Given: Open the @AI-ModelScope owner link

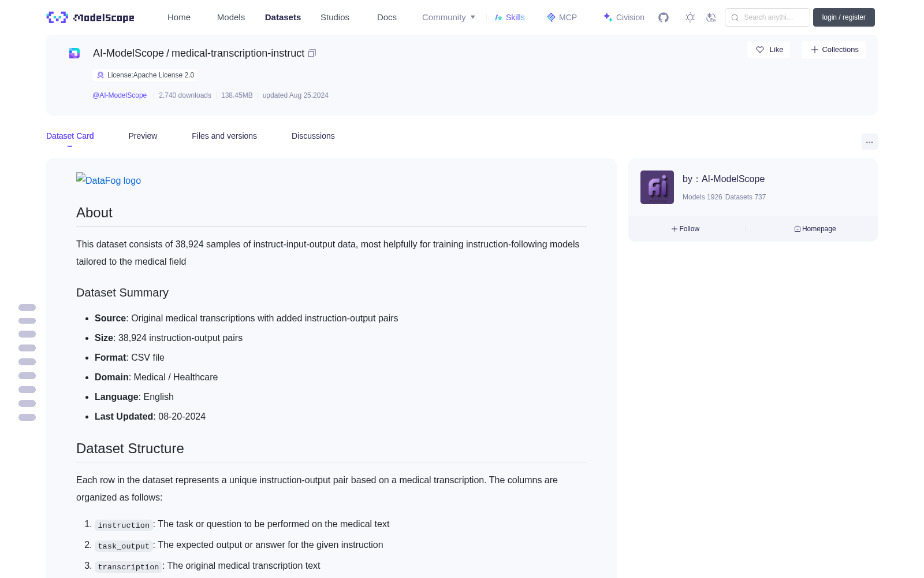Looking at the screenshot, I should pyautogui.click(x=120, y=95).
